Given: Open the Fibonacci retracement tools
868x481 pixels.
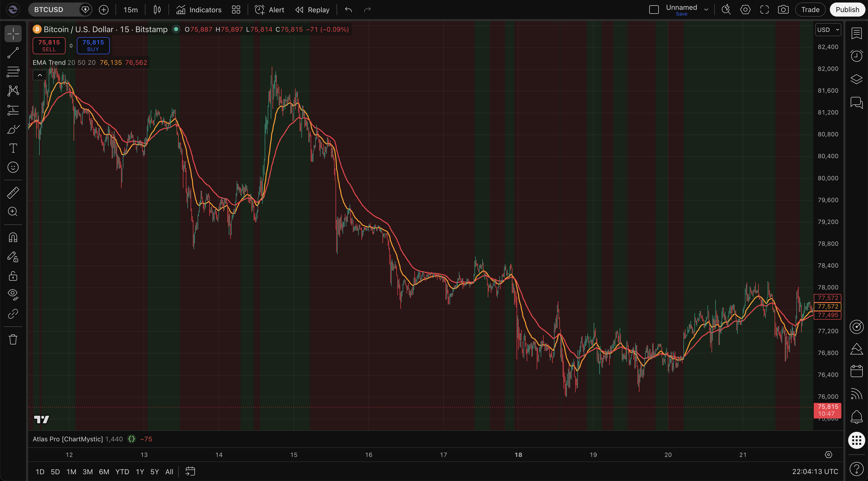Looking at the screenshot, I should pos(13,72).
